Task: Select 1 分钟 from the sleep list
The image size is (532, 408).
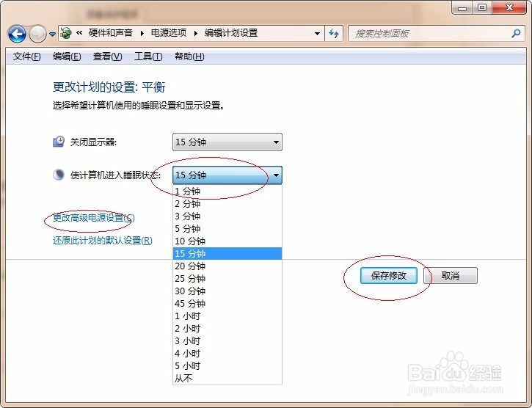Action: coord(227,192)
